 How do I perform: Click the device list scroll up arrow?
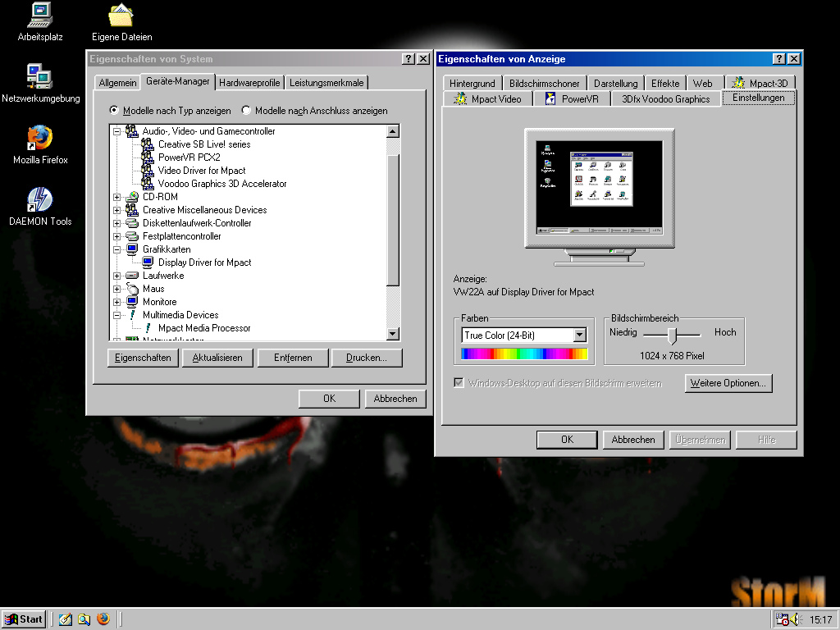pos(393,131)
